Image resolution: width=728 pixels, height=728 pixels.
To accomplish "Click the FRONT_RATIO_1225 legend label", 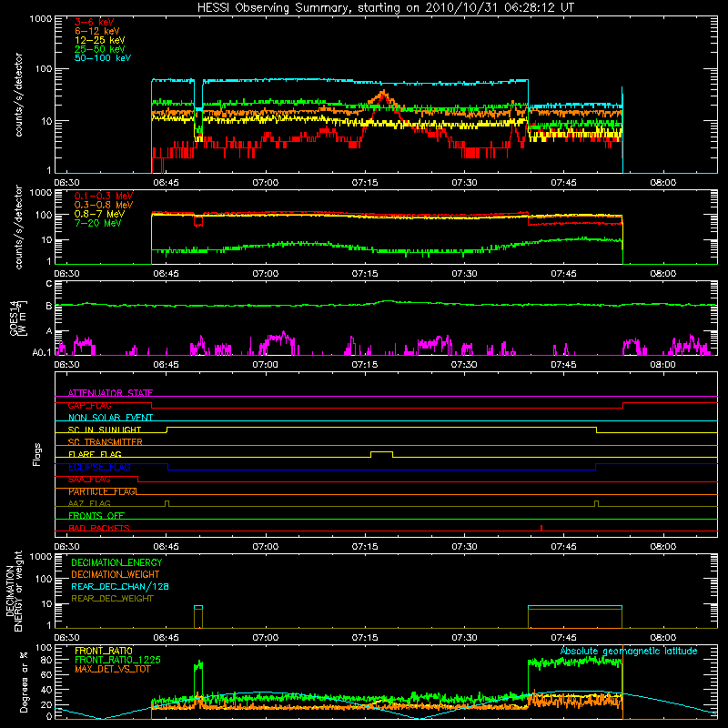I will [117, 660].
